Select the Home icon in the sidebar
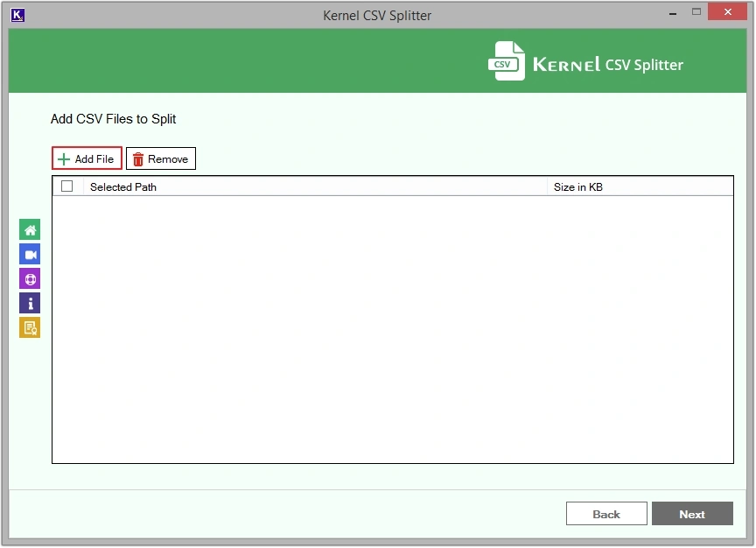This screenshot has width=756, height=548. 29,228
